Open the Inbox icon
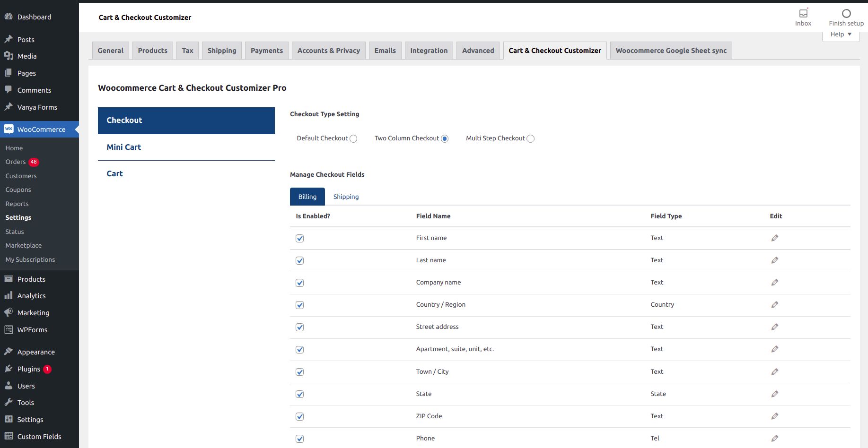This screenshot has height=448, width=868. point(803,14)
